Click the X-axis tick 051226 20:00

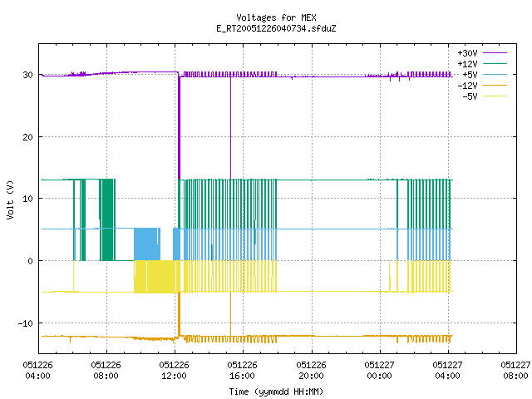[311, 370]
